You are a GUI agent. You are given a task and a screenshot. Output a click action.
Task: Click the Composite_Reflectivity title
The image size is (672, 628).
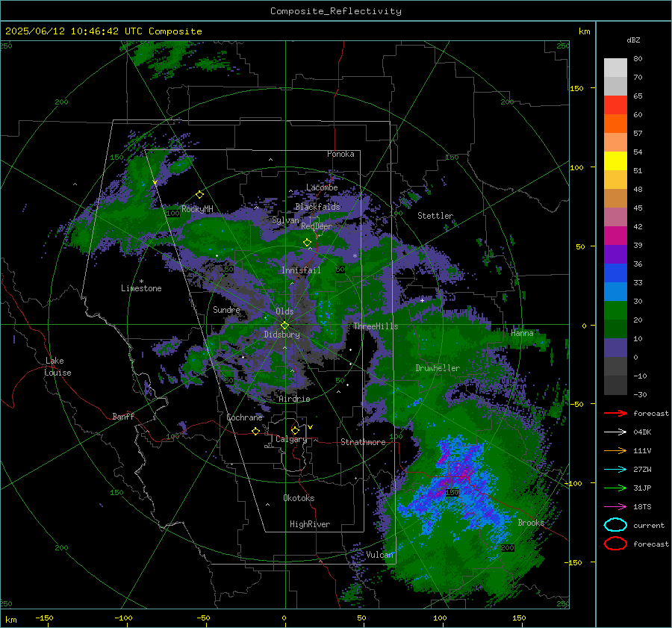(335, 11)
